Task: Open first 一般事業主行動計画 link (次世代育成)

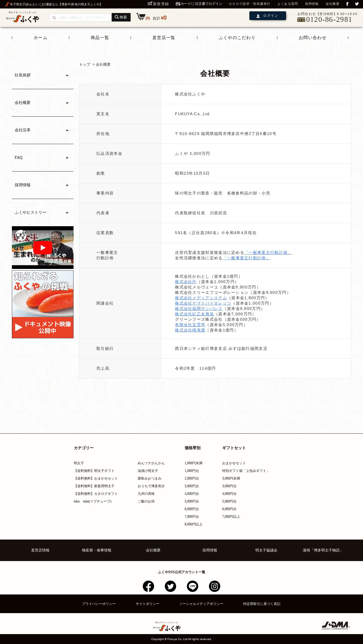Action: click(x=268, y=253)
